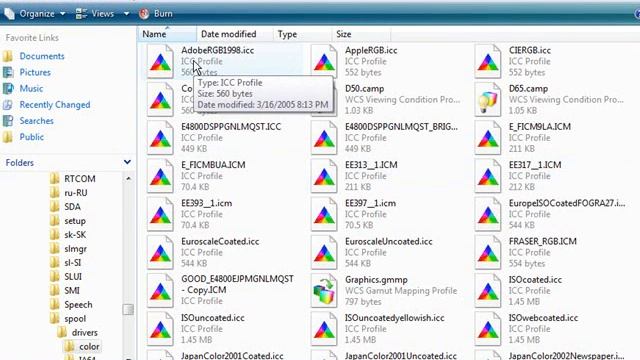Viewport: 640px width, 360px height.
Task: Select ISOuncoatedyellowish.icc file icon
Action: point(324,329)
